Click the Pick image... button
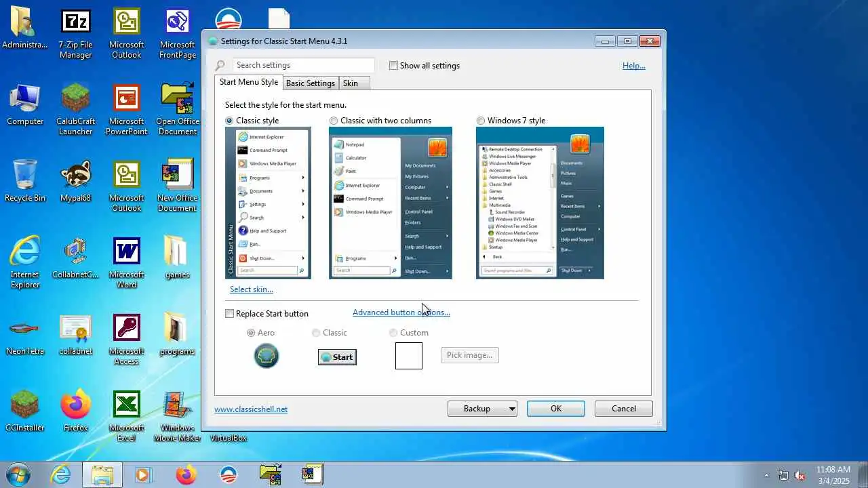 pyautogui.click(x=469, y=355)
